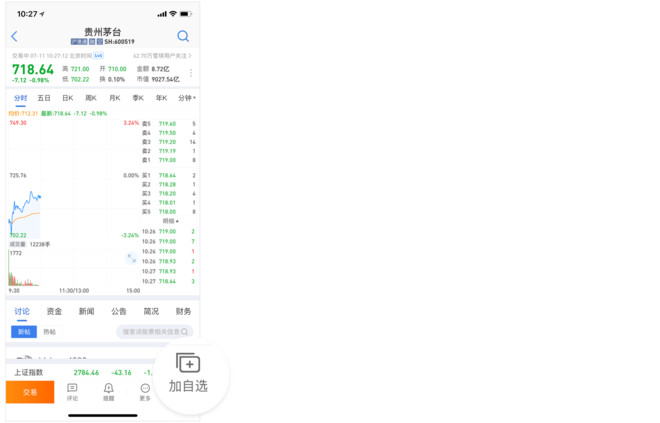660x423 pixels.
Task: Tap buy level 买2 at 718.28
Action: click(x=169, y=184)
